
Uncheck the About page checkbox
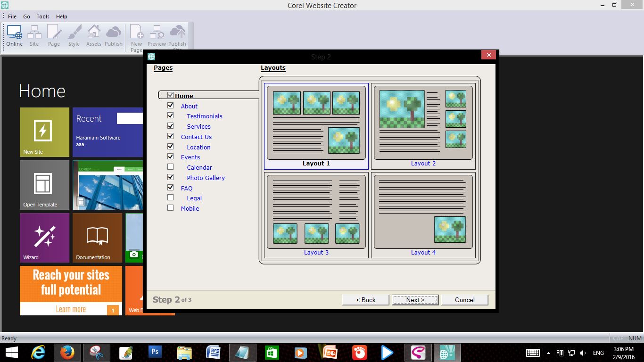pos(171,106)
